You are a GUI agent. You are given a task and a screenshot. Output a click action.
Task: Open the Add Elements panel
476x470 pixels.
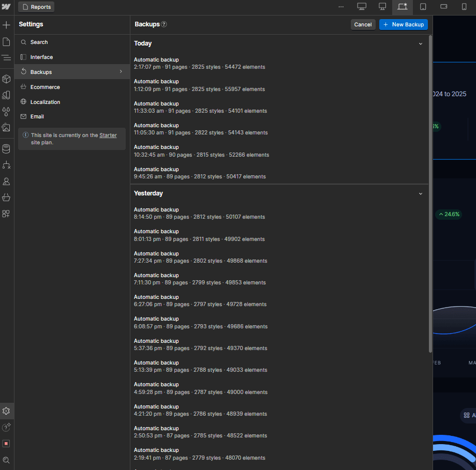(x=6, y=24)
